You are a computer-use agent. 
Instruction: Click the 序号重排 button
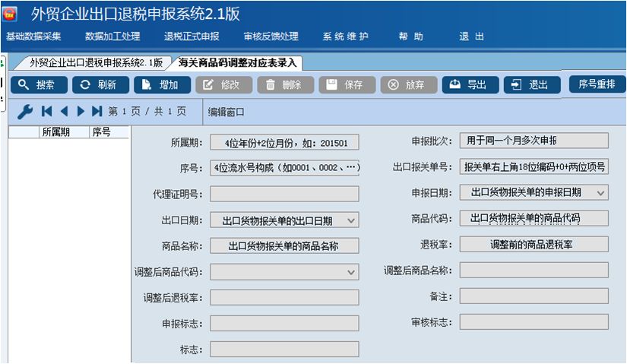tap(597, 84)
